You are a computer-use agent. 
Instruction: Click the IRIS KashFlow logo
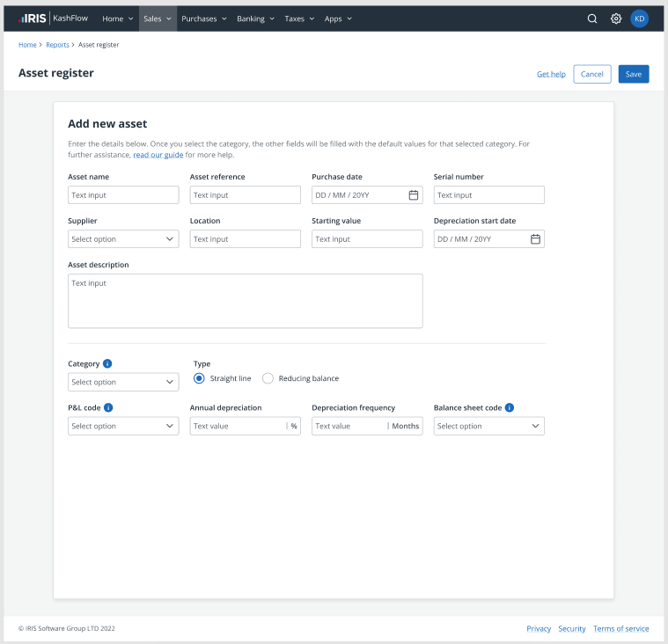[x=54, y=18]
